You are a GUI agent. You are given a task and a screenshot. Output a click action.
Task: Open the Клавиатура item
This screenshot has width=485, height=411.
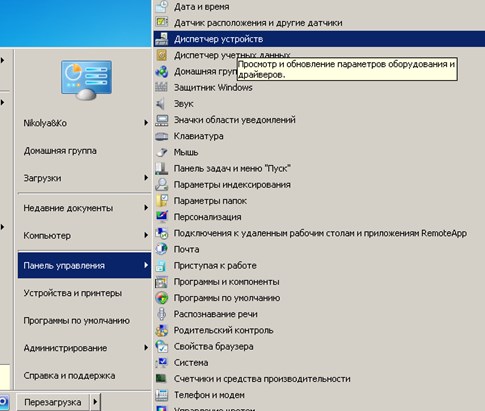coord(319,136)
